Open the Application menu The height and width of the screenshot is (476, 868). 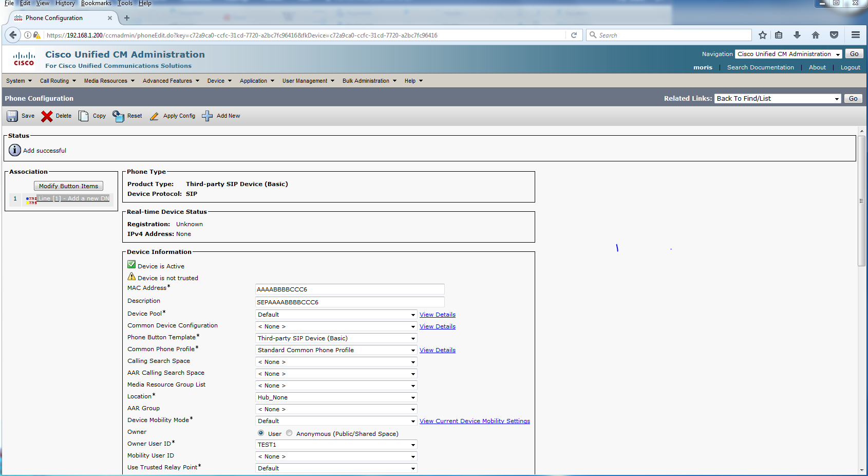point(257,81)
